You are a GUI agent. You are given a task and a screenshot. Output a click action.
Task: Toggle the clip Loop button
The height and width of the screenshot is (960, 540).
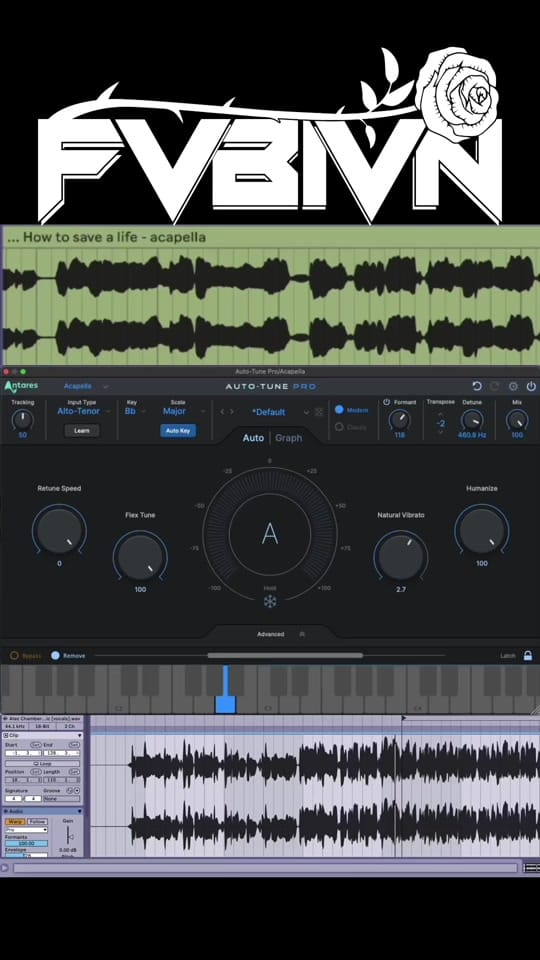coord(42,763)
